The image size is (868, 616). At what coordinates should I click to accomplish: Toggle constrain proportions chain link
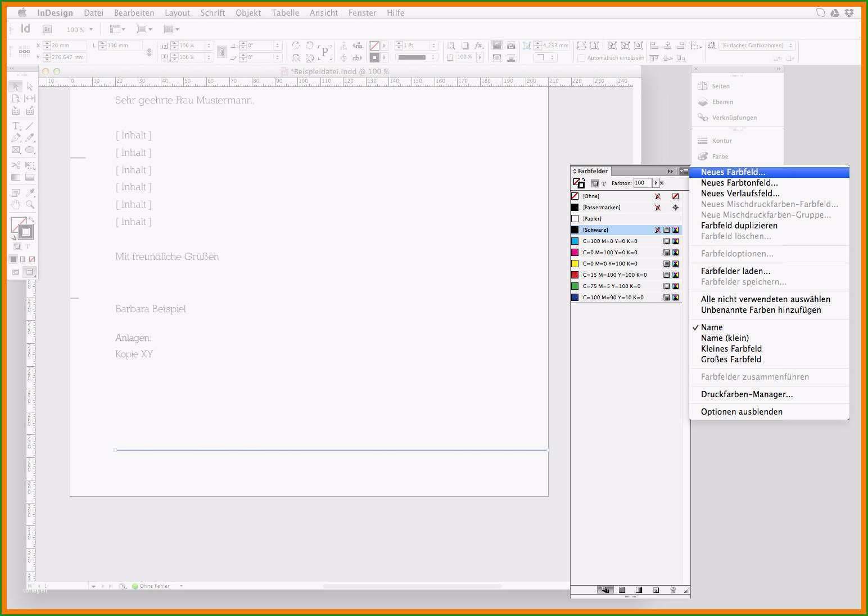click(x=221, y=52)
